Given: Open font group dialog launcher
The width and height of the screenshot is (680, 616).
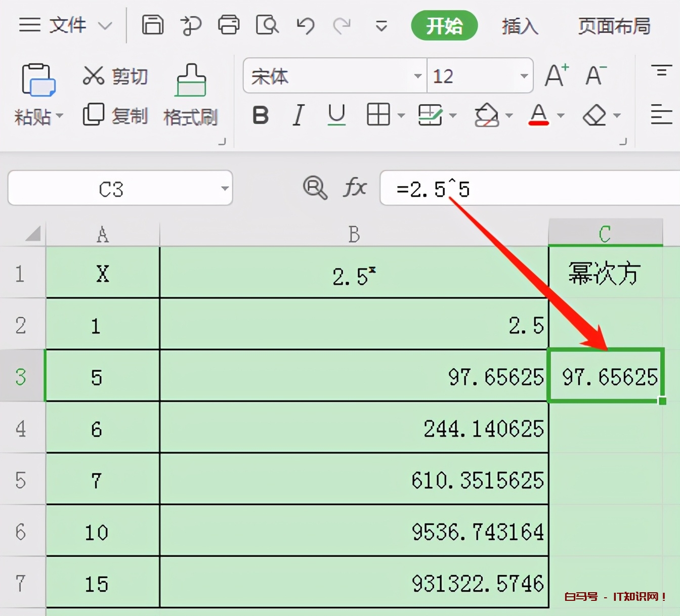Looking at the screenshot, I should tap(623, 142).
